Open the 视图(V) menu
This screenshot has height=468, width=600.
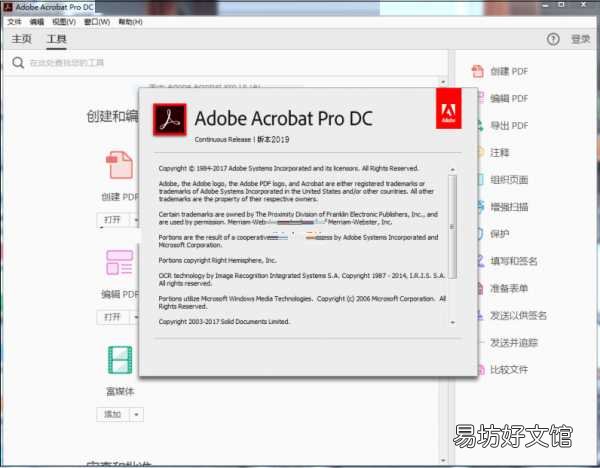coord(64,22)
